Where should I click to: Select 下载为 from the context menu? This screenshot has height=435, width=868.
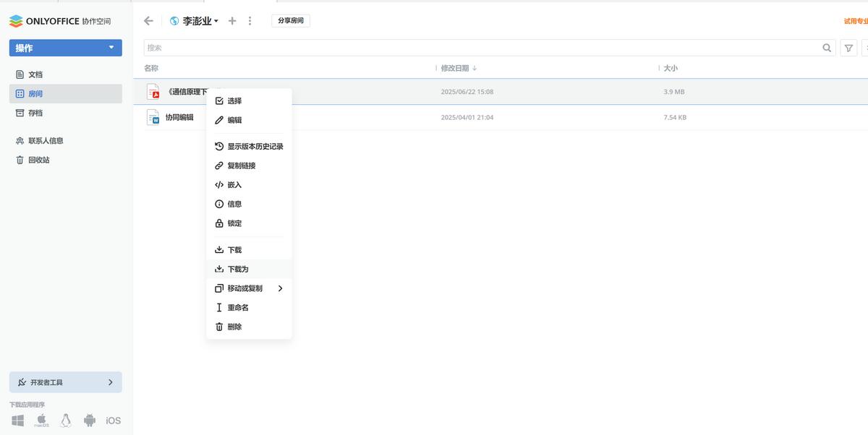tap(238, 269)
